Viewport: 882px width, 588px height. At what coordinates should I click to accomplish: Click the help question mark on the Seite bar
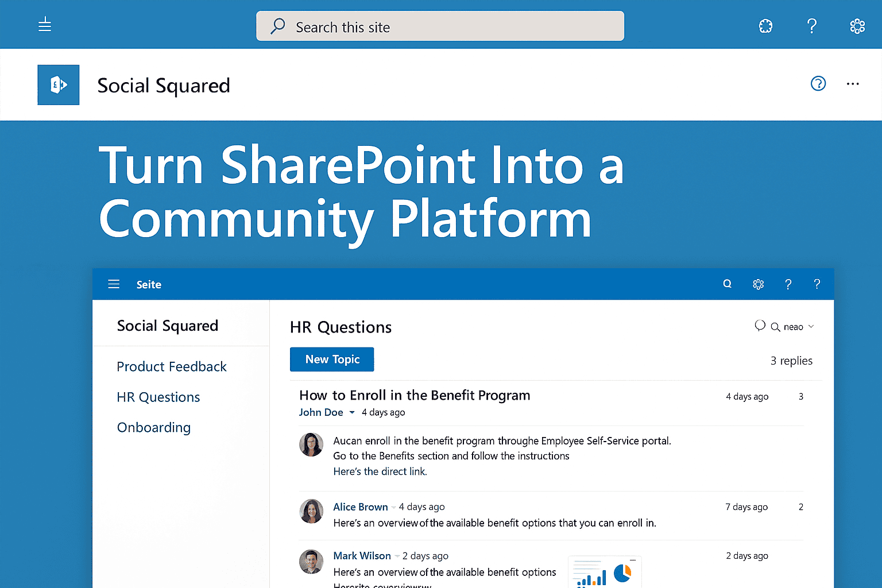click(x=788, y=284)
